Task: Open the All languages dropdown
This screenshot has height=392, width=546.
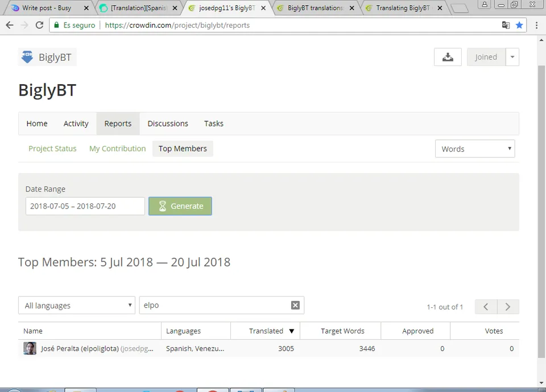Action: tap(77, 306)
